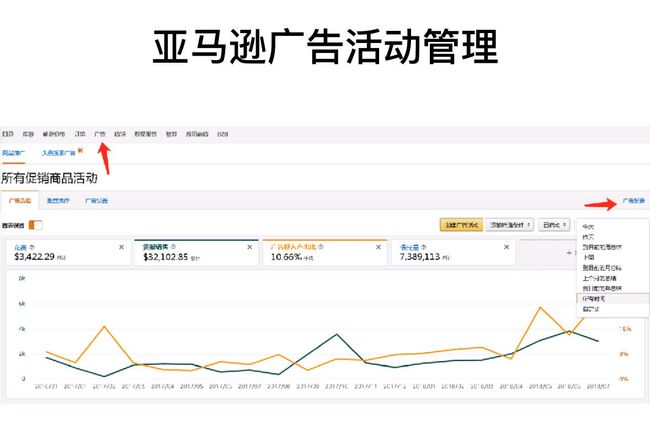Open 广告 menu in top navigation

click(x=100, y=134)
